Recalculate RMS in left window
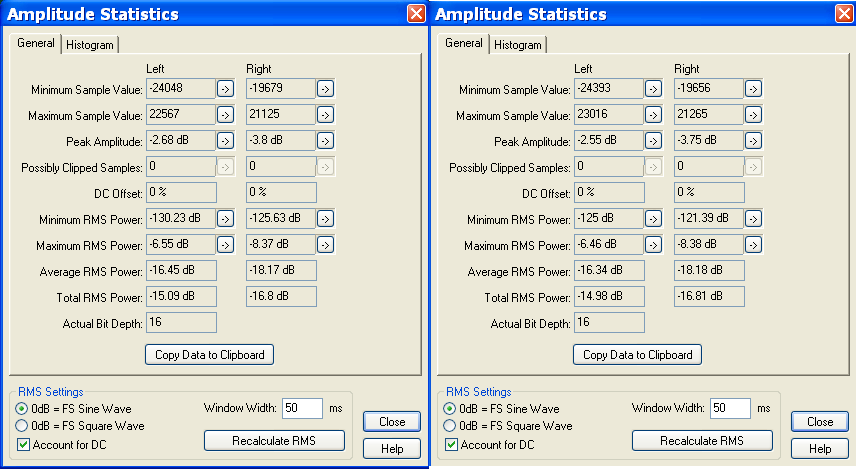Screen dimensions: 859x473 (274, 441)
